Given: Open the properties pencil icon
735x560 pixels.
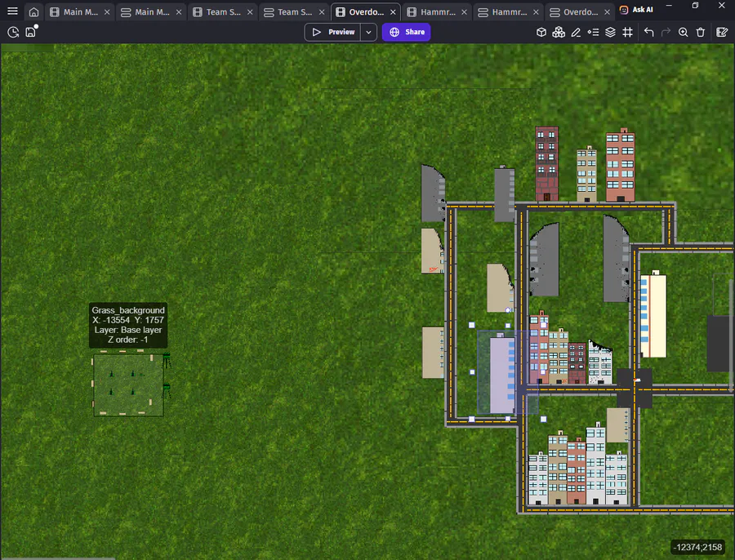Looking at the screenshot, I should point(576,32).
